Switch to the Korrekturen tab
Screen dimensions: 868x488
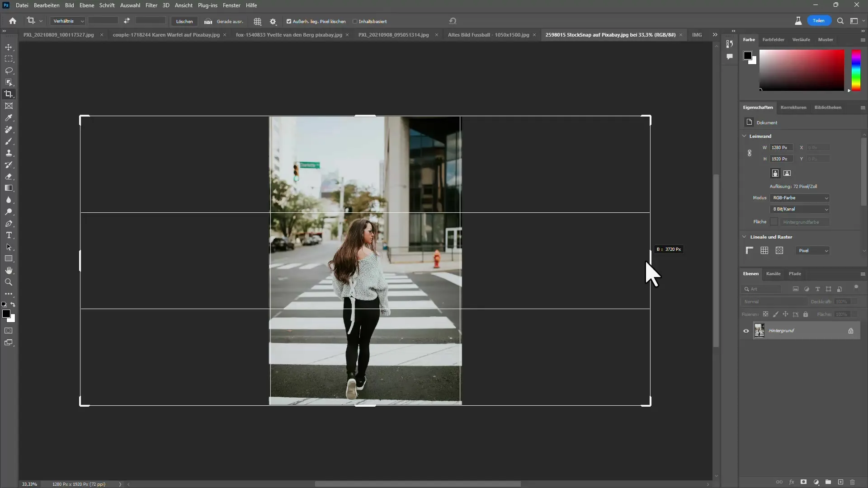click(x=793, y=108)
